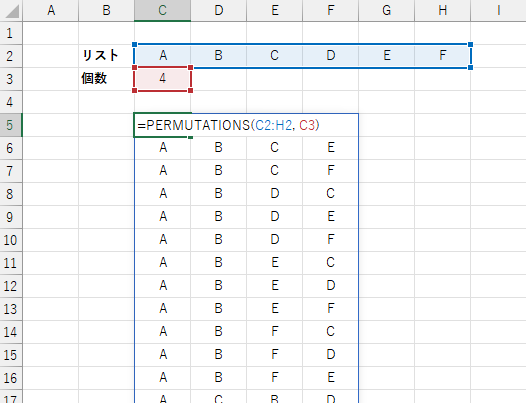Click empty cell H8

443,194
